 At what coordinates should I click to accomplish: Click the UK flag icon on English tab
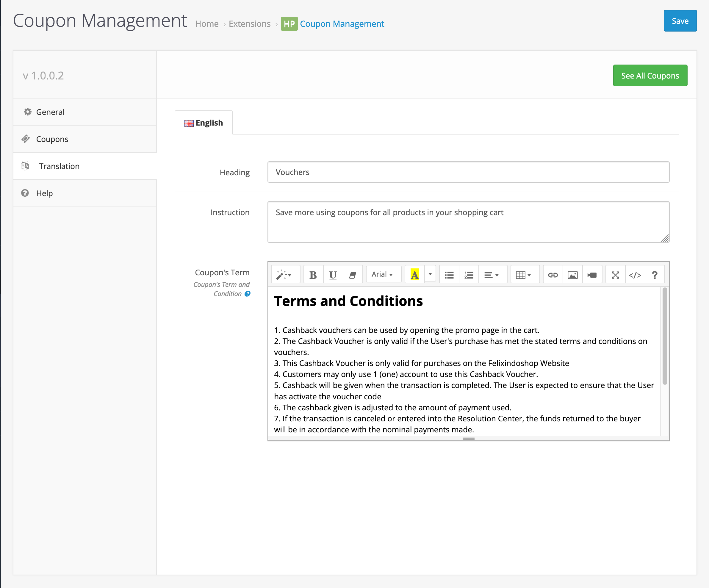click(189, 123)
